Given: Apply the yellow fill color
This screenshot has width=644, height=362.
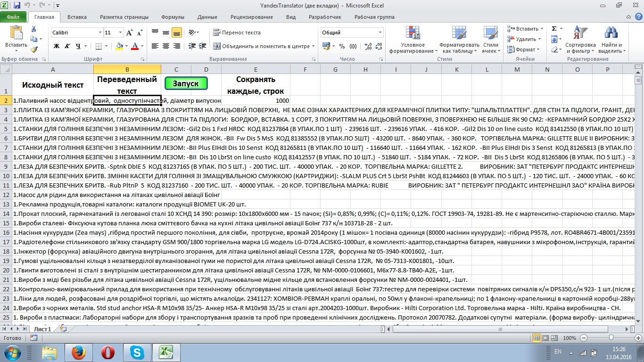Looking at the screenshot, I should pos(119,46).
